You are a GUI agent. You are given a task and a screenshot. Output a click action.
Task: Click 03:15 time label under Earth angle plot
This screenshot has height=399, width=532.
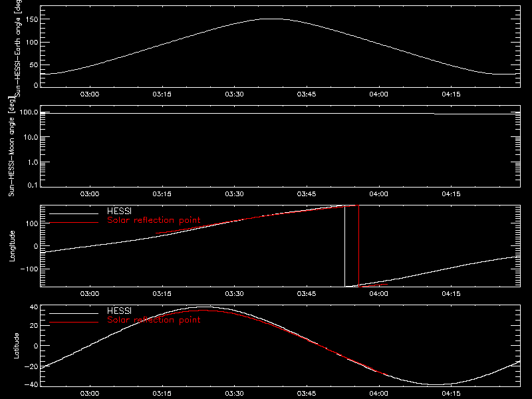pyautogui.click(x=162, y=94)
